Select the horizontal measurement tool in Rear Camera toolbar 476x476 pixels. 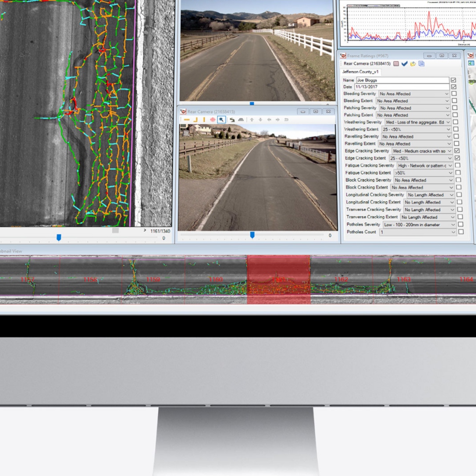[x=187, y=120]
